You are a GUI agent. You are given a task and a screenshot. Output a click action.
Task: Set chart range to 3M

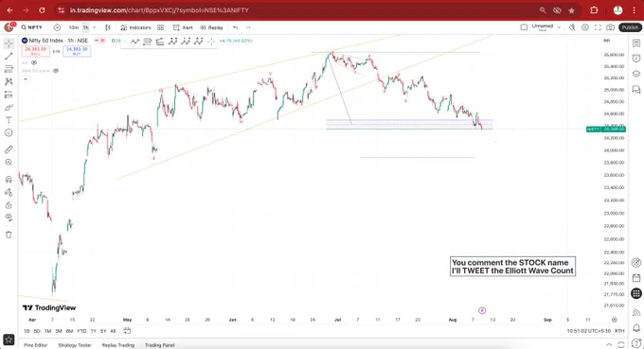pyautogui.click(x=59, y=331)
